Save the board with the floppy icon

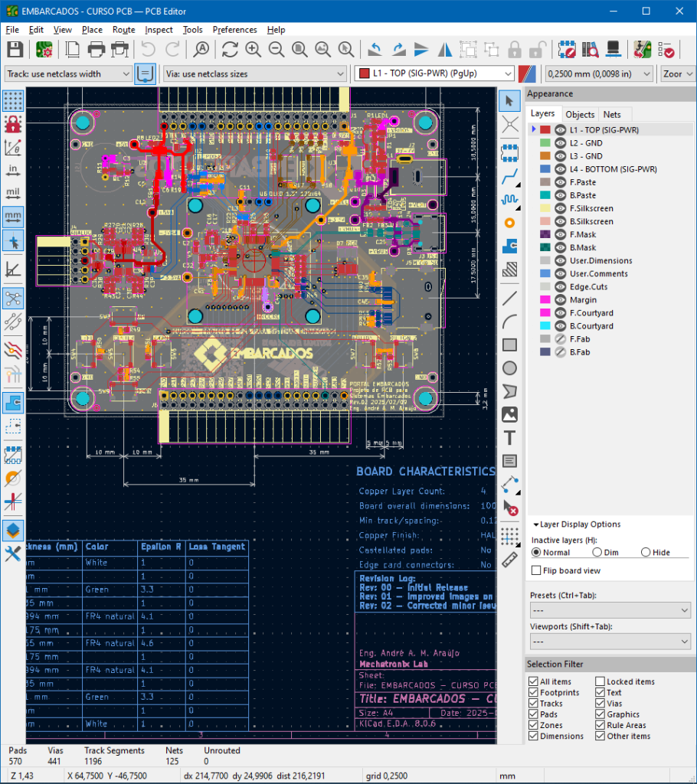pyautogui.click(x=15, y=50)
